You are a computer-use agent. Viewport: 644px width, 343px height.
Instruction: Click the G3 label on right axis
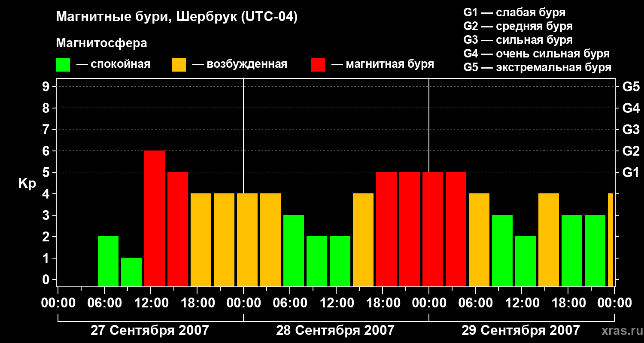coord(631,129)
